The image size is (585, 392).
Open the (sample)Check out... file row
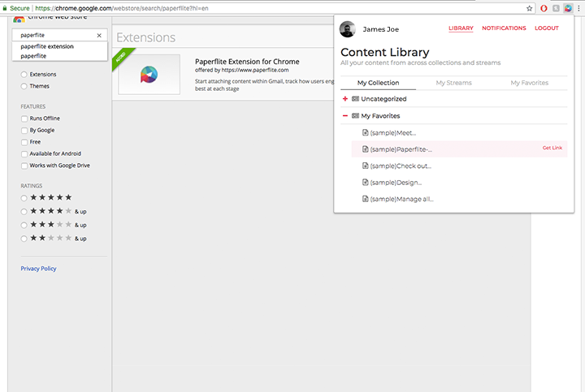point(459,166)
